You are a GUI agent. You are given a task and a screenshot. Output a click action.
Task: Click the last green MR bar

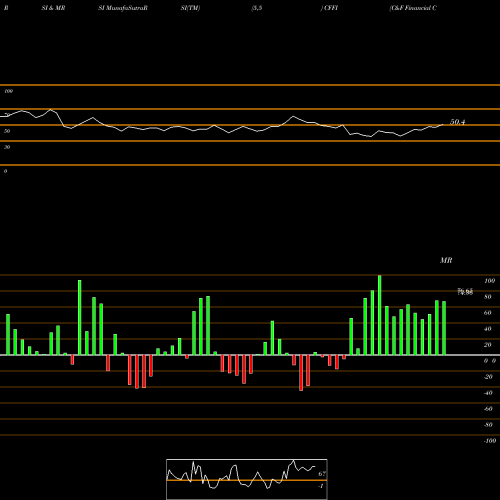click(444, 328)
